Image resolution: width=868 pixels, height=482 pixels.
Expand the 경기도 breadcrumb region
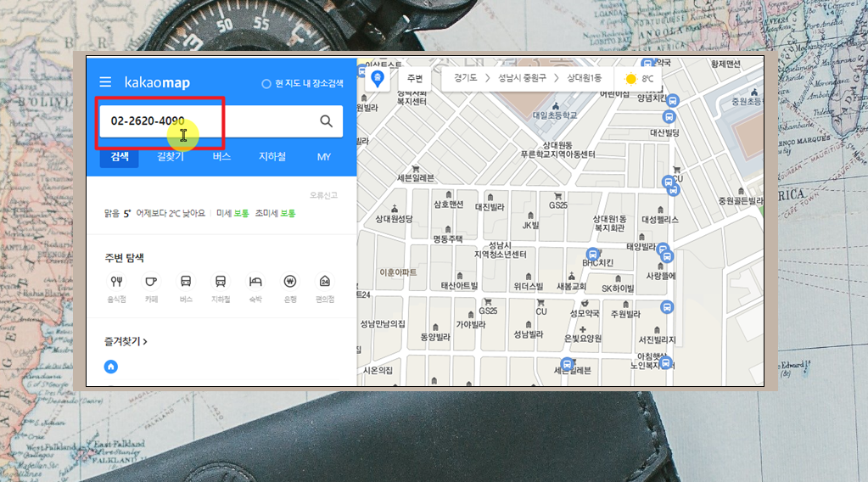click(x=465, y=78)
